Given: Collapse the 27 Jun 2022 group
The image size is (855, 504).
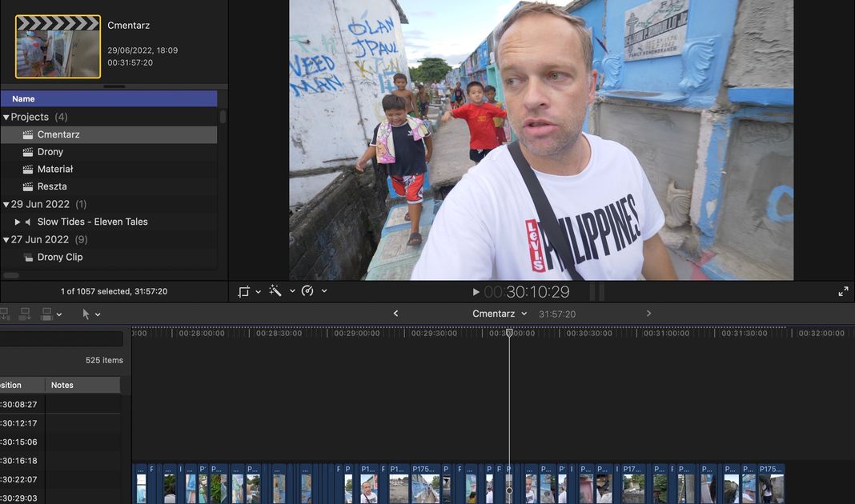Looking at the screenshot, I should [6, 239].
